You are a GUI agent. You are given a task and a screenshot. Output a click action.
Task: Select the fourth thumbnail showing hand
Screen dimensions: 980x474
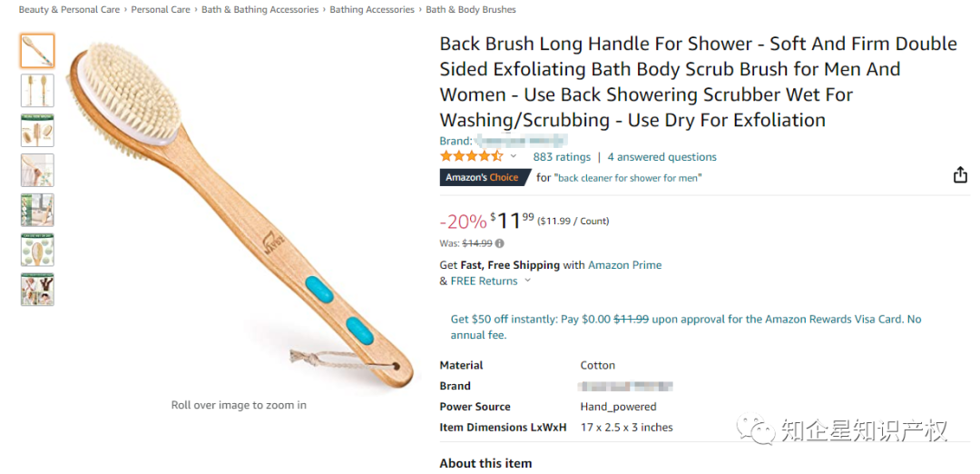point(37,170)
